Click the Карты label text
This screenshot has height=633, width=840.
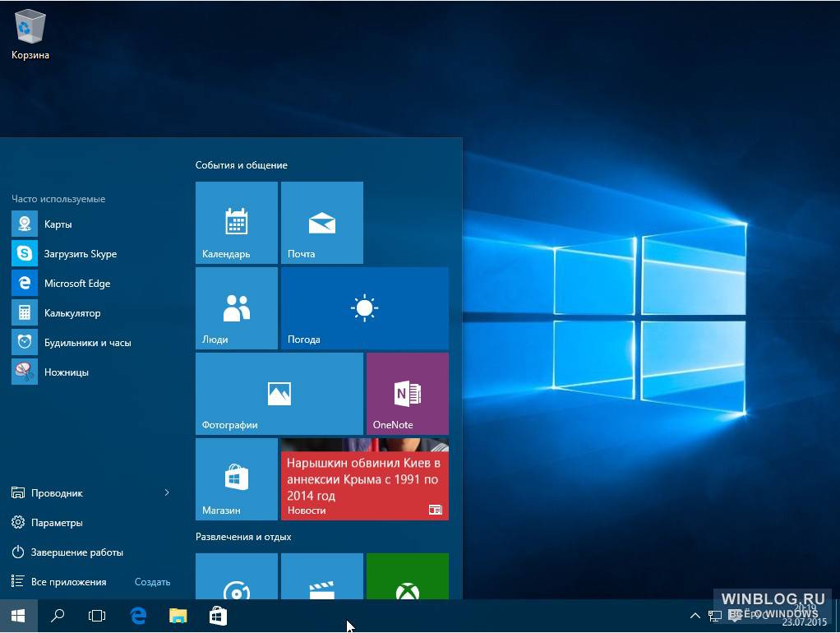pos(58,224)
